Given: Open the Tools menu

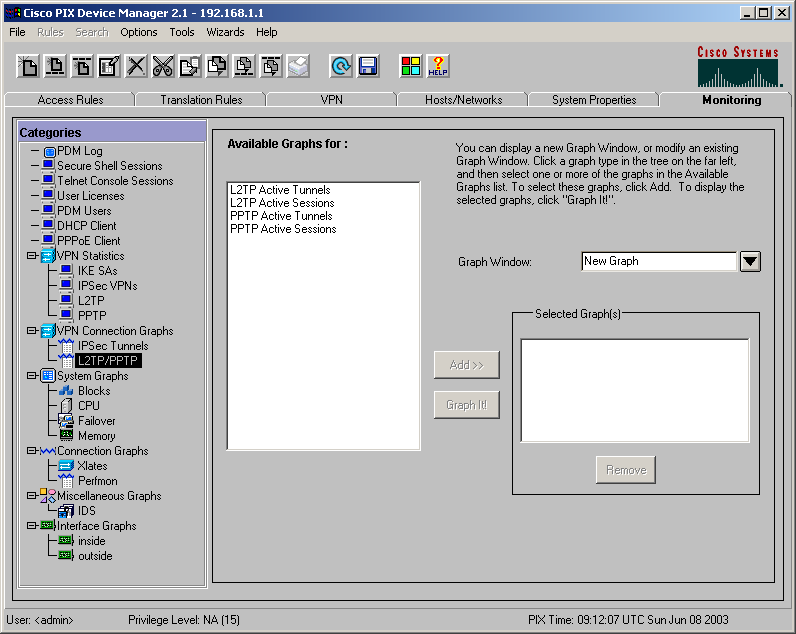Looking at the screenshot, I should click(x=182, y=32).
